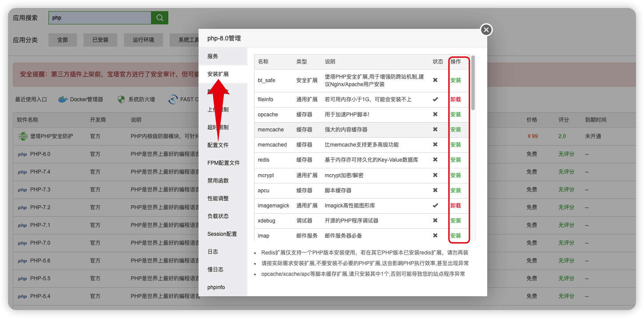Click the 状态 column header

click(x=438, y=62)
